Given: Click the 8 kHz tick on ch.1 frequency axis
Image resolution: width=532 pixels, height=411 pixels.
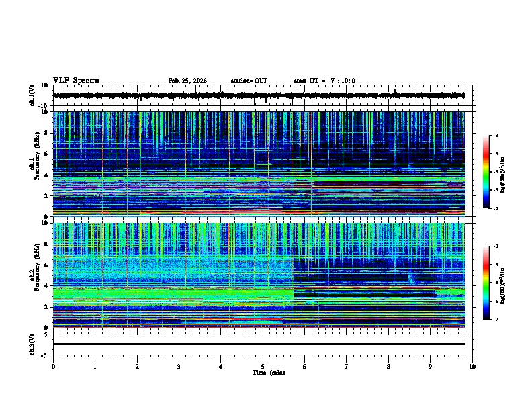Looking at the screenshot, I should click(x=46, y=133).
